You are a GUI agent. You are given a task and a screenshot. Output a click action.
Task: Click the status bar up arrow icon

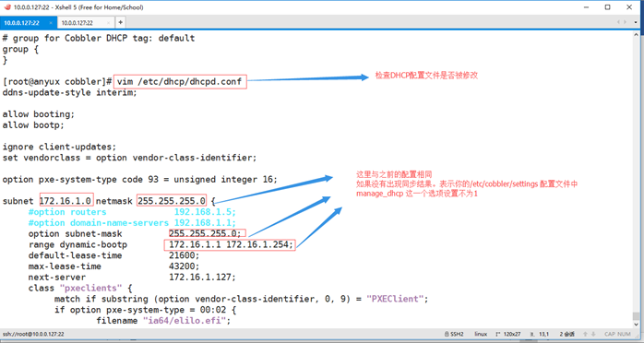pyautogui.click(x=585, y=334)
